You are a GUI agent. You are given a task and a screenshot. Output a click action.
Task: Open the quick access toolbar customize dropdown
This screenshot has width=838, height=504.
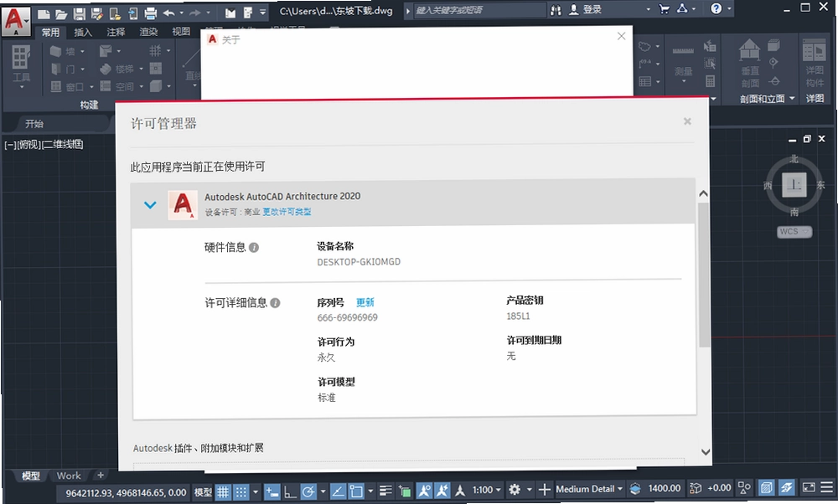click(262, 12)
